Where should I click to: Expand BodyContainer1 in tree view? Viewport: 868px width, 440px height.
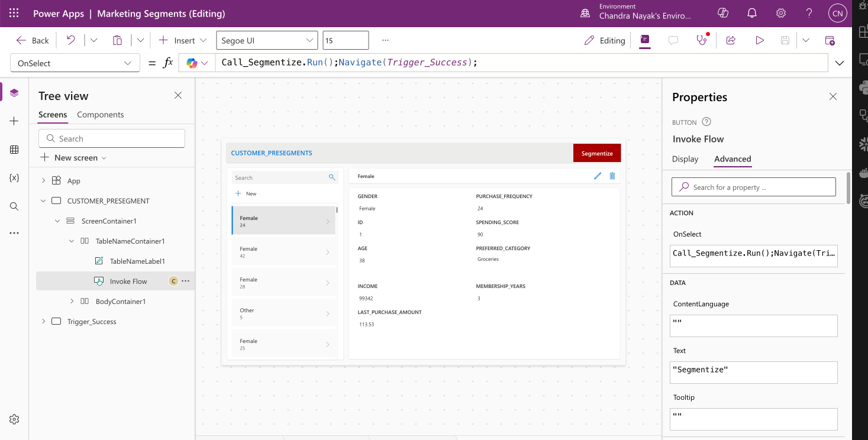point(72,302)
